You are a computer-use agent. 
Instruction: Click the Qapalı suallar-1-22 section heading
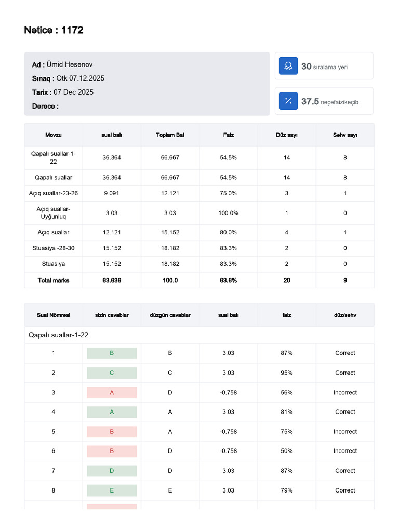[58, 335]
